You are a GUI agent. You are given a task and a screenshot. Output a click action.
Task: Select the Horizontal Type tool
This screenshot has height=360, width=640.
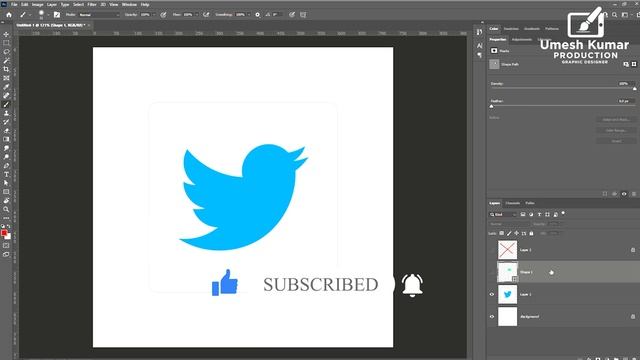6,175
